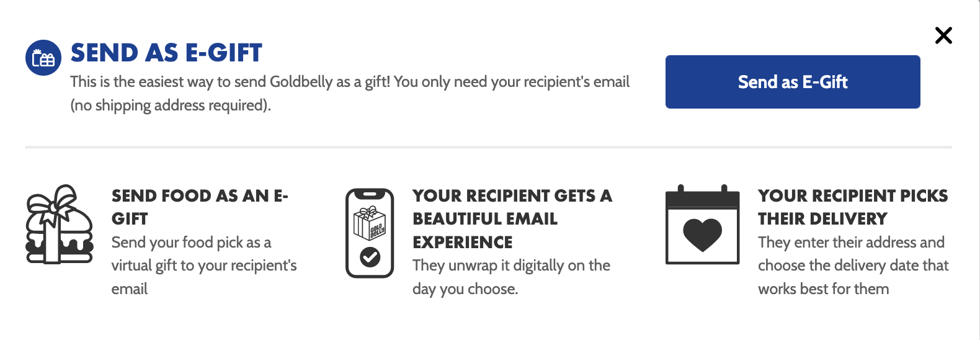Click the '(no shipping address required)' line

pyautogui.click(x=171, y=105)
